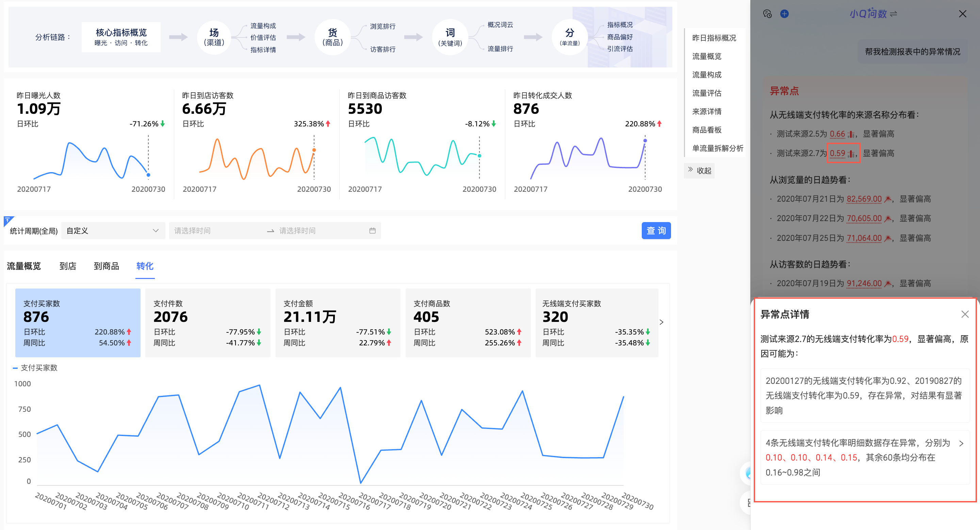Select the 支付金额 metric card
This screenshot has height=530, width=980.
338,323
